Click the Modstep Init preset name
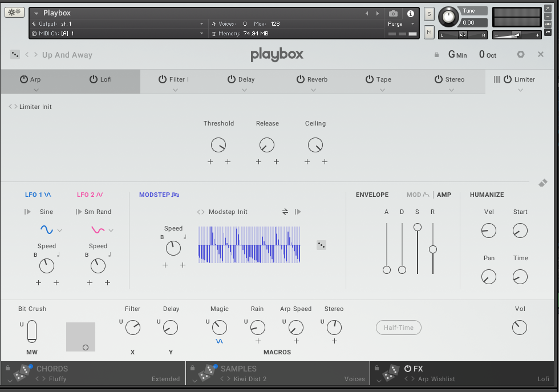Viewport: 559px width, 392px height. click(x=228, y=212)
